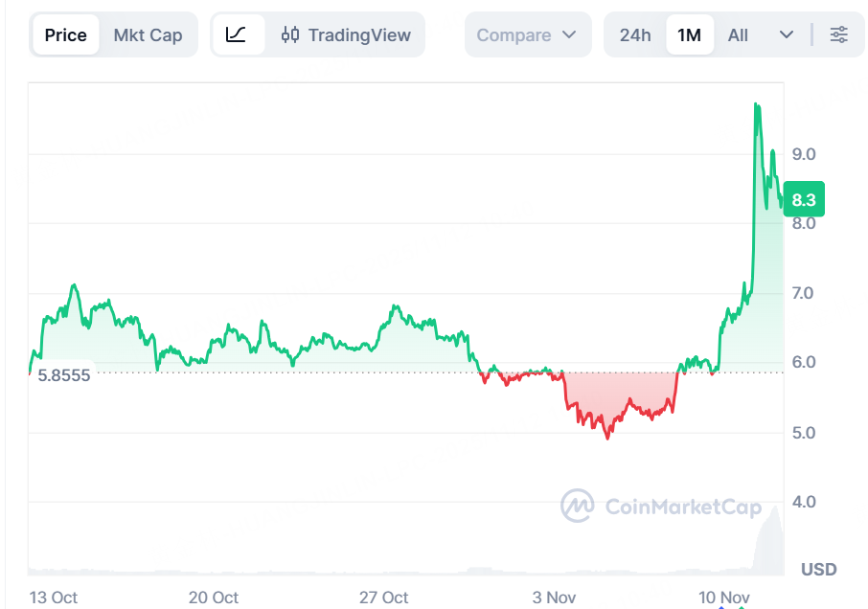Click the 5.8555 baseline price label
This screenshot has height=609, width=868.
64,375
